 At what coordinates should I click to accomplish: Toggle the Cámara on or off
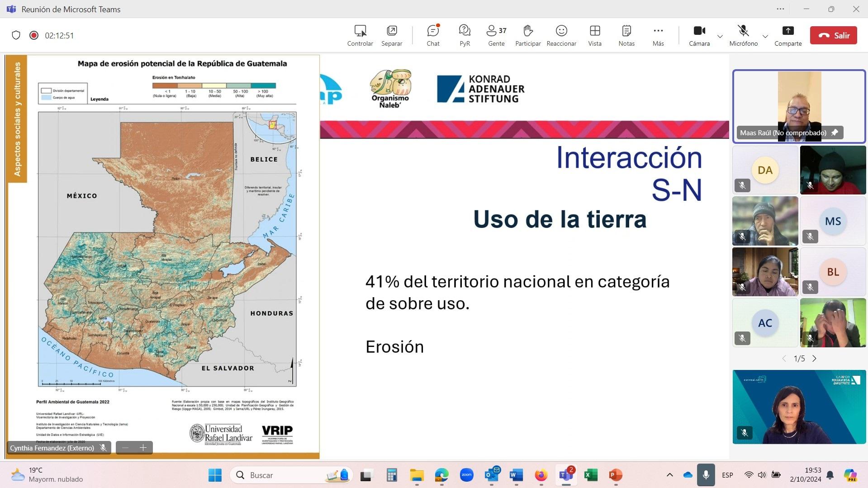[x=699, y=35]
